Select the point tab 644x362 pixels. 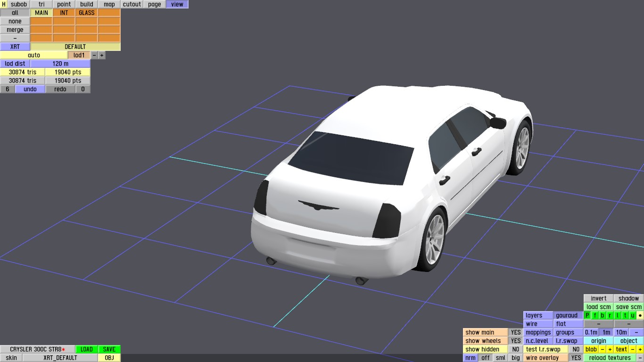click(64, 4)
